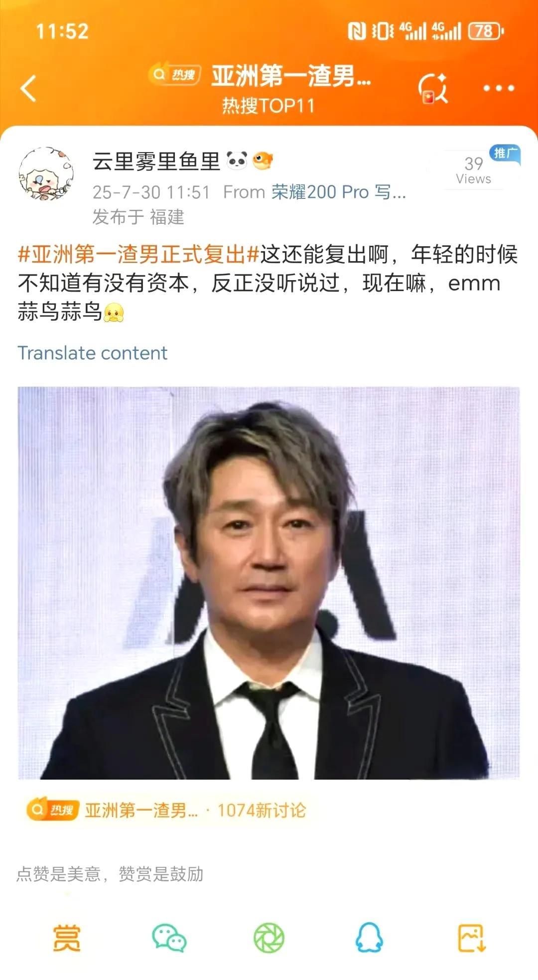
Task: Click Translate content link
Action: click(93, 353)
